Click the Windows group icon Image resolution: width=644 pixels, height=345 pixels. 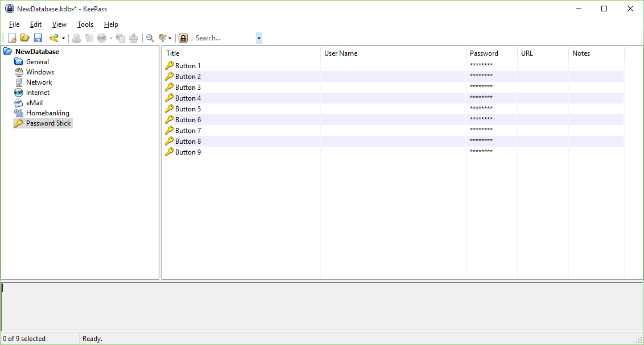pos(18,72)
